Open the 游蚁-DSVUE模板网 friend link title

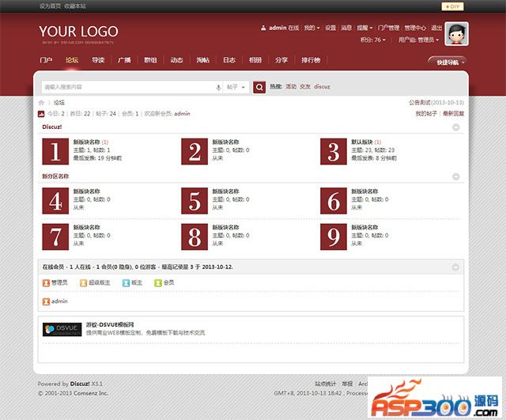(110, 325)
